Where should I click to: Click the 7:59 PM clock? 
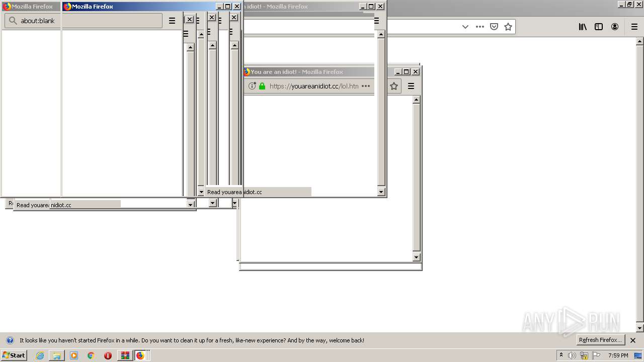click(x=618, y=355)
